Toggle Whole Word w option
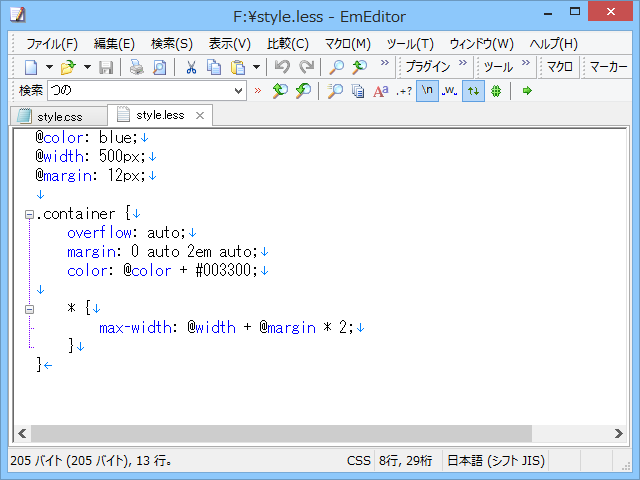The image size is (640, 480). click(450, 91)
